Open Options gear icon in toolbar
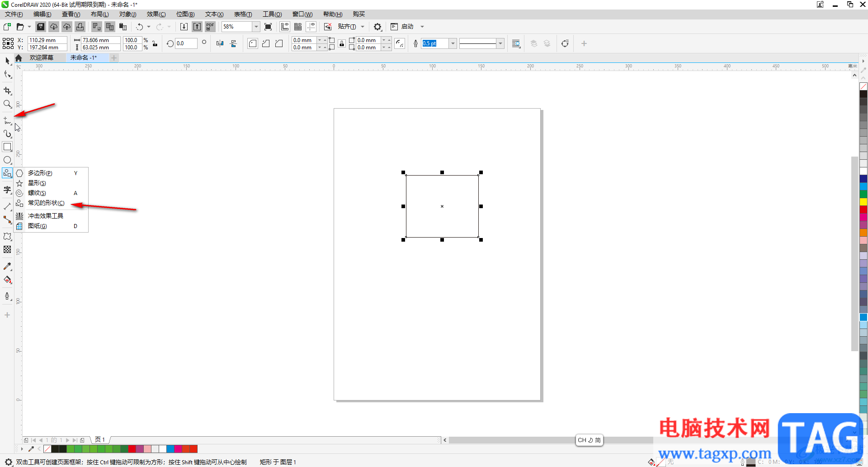The height and width of the screenshot is (467, 868). (378, 27)
